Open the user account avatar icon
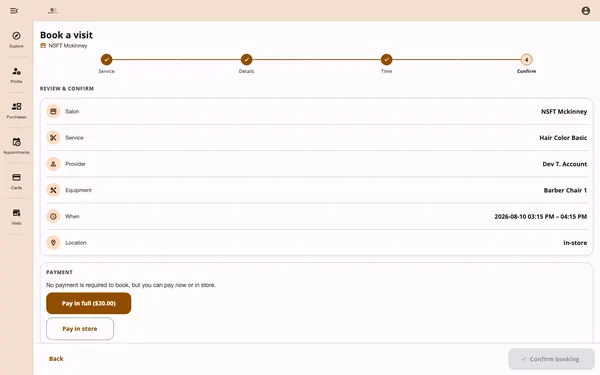 tap(585, 11)
